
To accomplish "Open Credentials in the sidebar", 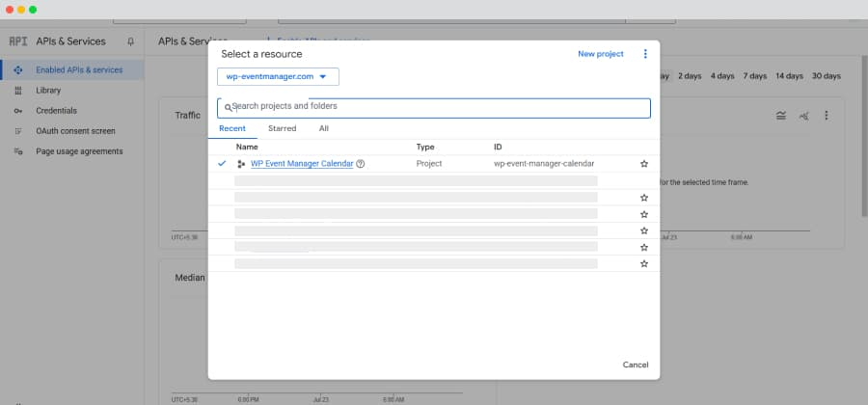I will pyautogui.click(x=57, y=111).
